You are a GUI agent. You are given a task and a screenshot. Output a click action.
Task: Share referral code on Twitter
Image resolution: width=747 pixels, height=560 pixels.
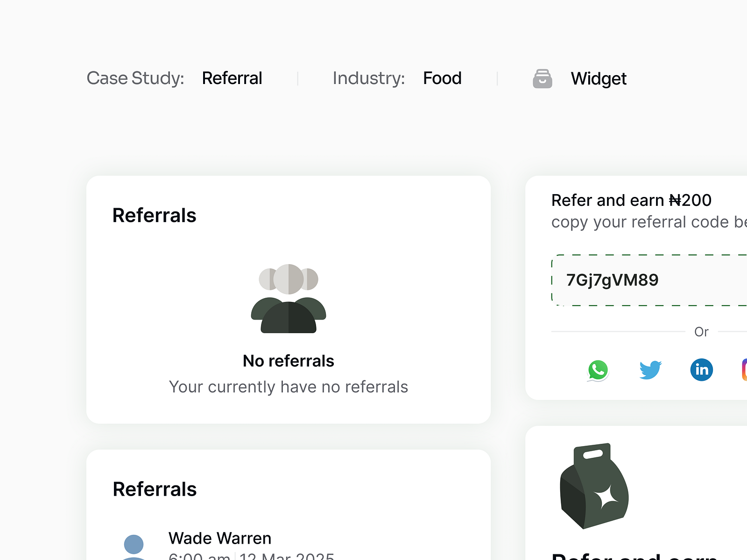pos(650,369)
